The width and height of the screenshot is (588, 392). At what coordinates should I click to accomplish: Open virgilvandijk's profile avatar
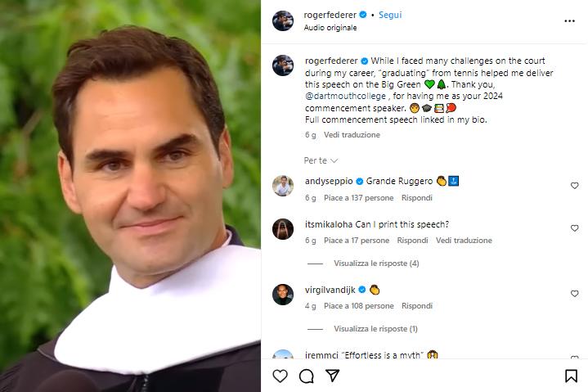(x=283, y=294)
